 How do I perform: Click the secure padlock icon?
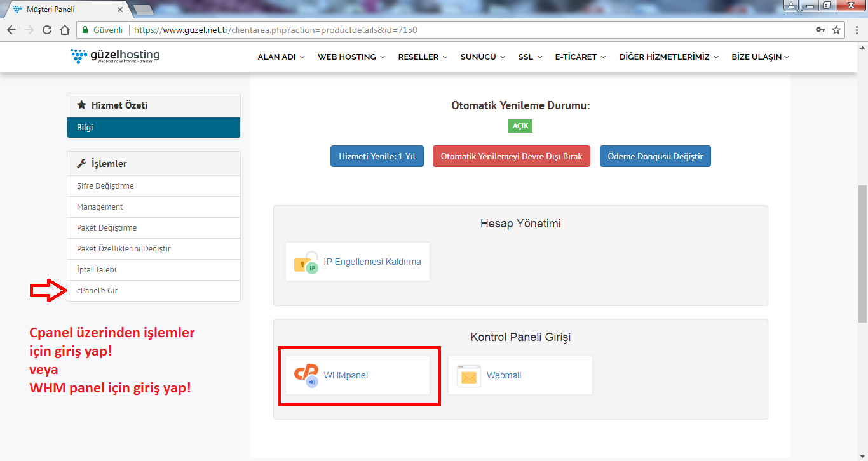click(x=85, y=30)
